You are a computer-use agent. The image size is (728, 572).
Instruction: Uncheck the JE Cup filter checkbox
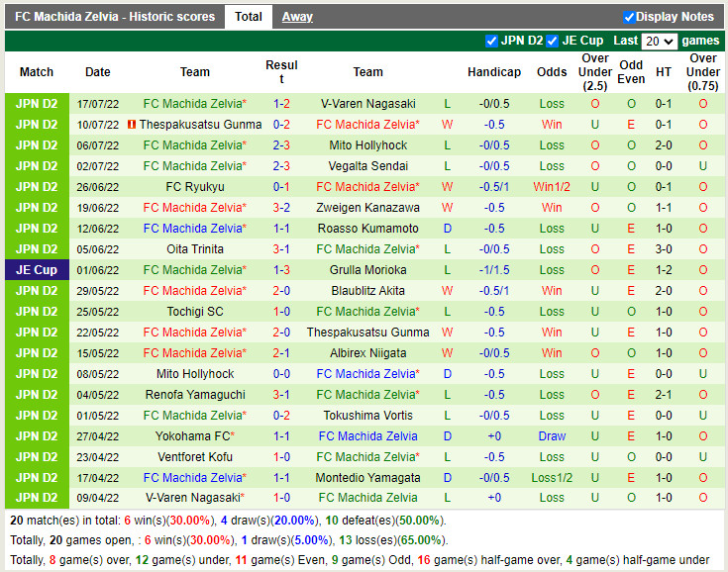[552, 41]
